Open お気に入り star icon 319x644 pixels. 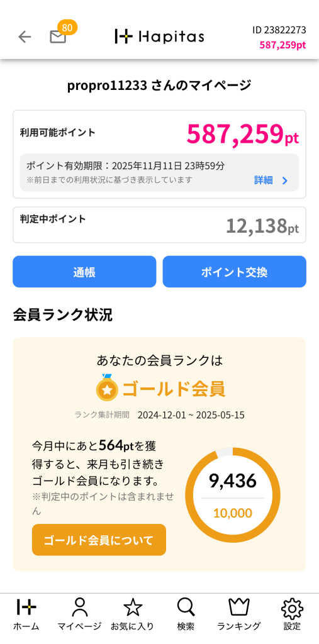tap(132, 607)
